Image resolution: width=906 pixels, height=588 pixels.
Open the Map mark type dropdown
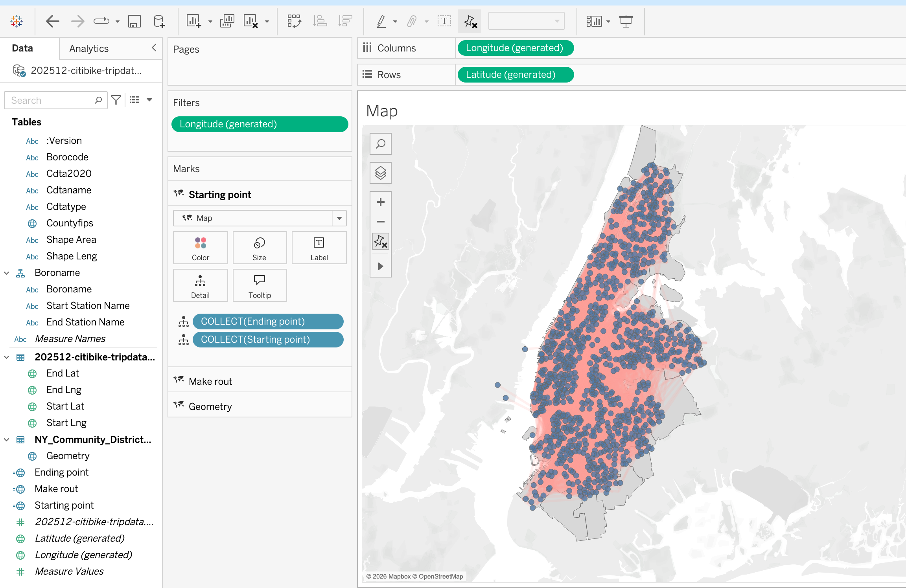pos(339,218)
